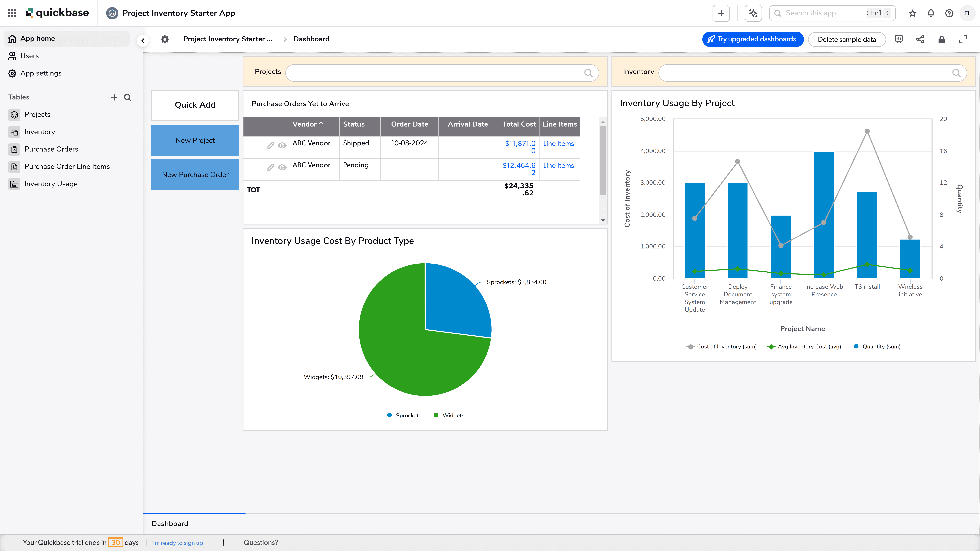The image size is (980, 551).
Task: Add app to favorites with star icon
Action: pos(912,13)
